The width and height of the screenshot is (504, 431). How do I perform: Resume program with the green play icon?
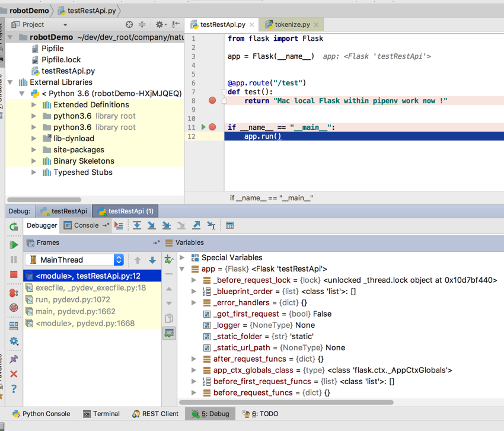point(14,244)
